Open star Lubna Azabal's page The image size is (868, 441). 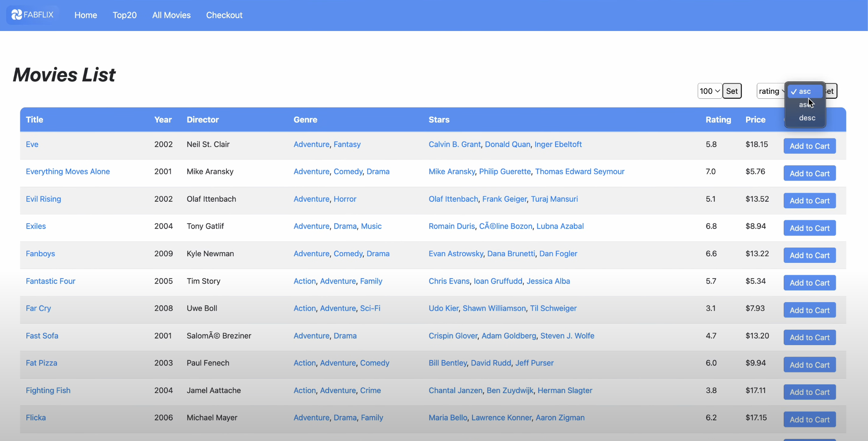pyautogui.click(x=560, y=226)
